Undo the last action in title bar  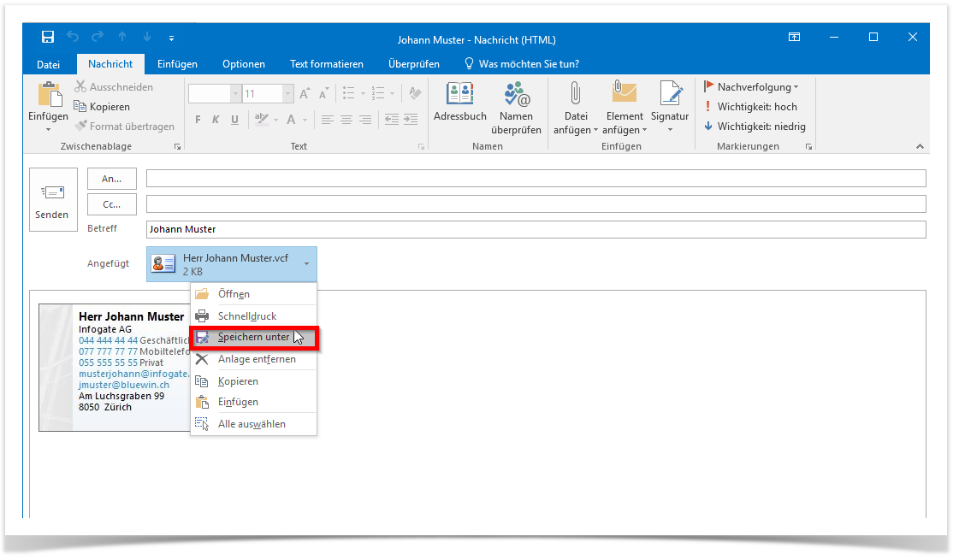coord(73,38)
